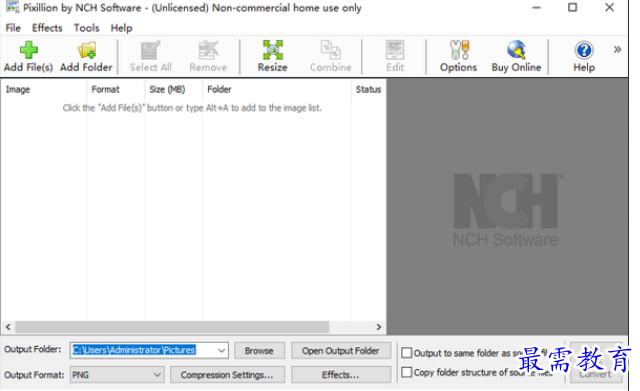Image resolution: width=640 pixels, height=391 pixels.
Task: Open the Tools menu
Action: coord(87,28)
